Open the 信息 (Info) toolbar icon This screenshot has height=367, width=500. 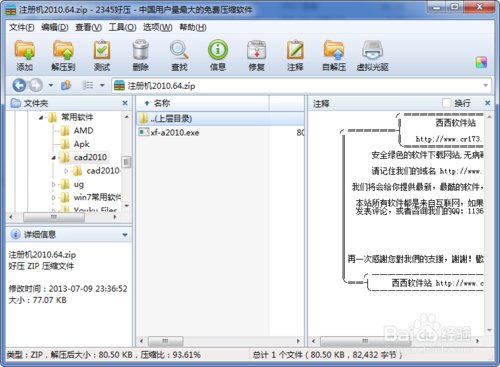pos(218,50)
